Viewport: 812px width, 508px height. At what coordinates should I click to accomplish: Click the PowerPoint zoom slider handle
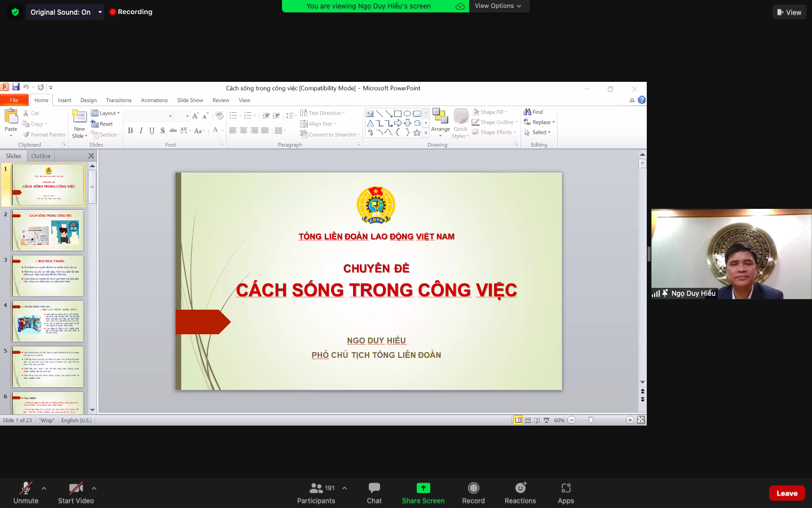click(590, 420)
